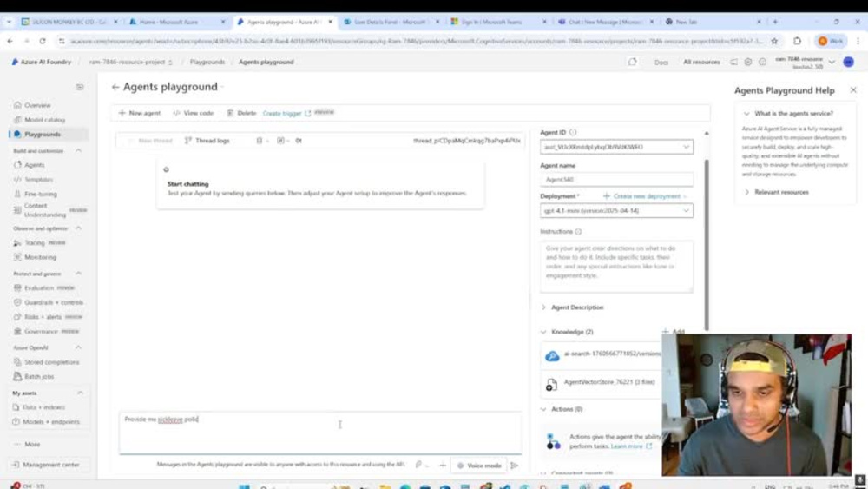Click the smiley help icon in header

click(762, 62)
